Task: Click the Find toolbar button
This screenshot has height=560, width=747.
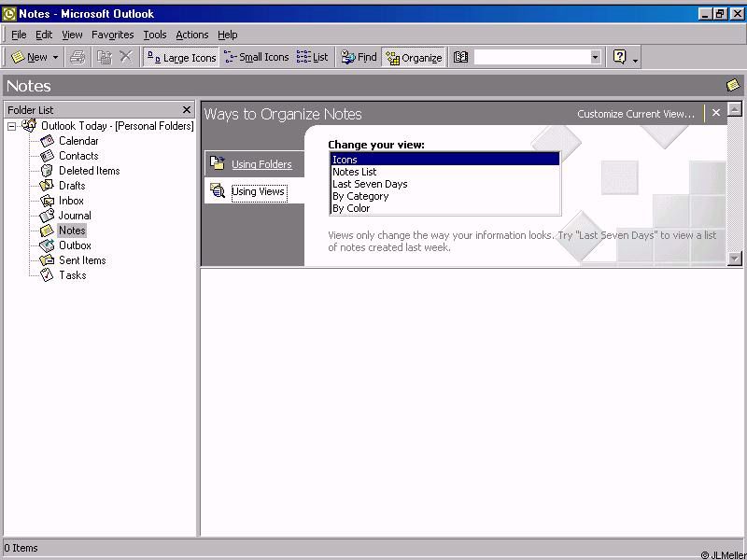Action: click(359, 57)
